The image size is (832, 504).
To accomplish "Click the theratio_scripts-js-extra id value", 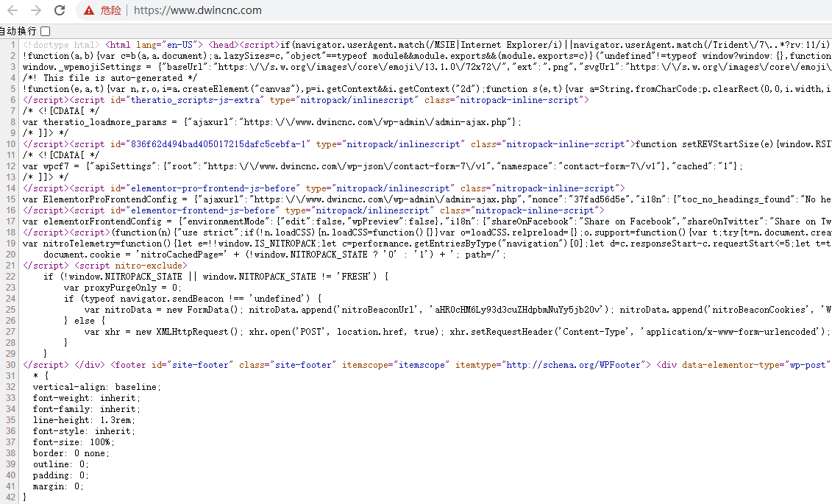I will (x=197, y=100).
